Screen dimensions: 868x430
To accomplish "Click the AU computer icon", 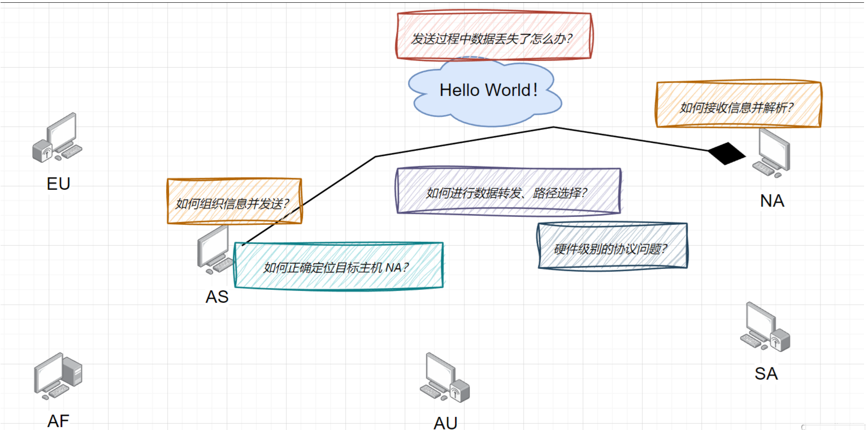I will click(445, 377).
